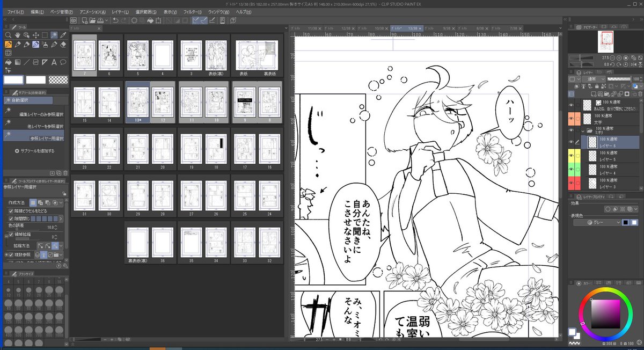Close the page manager tab

99,28
